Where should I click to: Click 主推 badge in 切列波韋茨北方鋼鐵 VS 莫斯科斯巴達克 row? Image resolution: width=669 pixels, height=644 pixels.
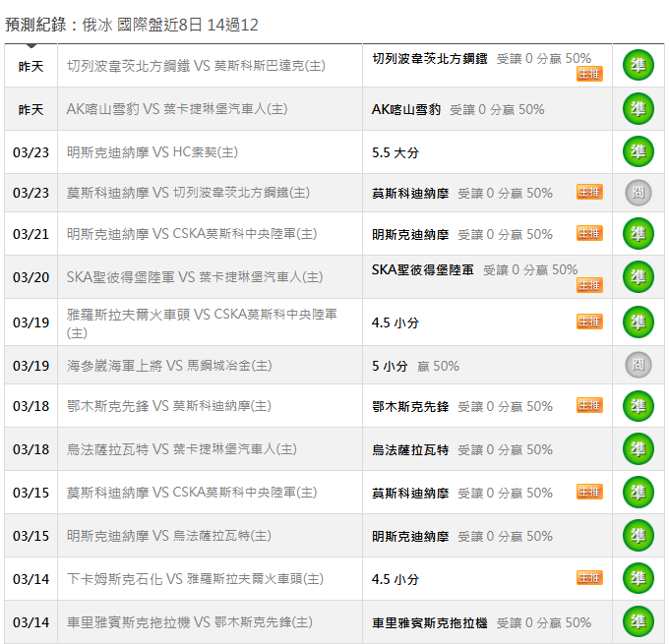point(589,74)
